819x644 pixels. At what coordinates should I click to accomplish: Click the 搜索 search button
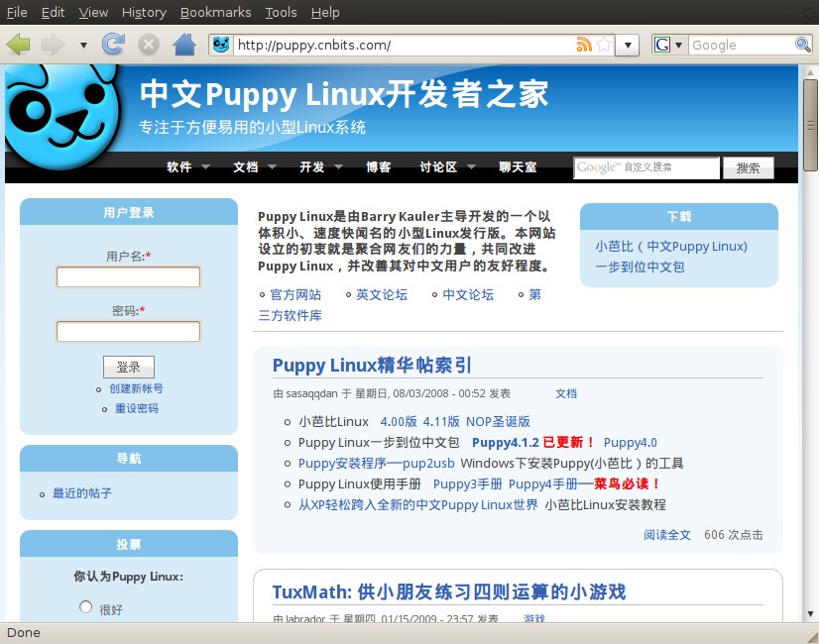(x=748, y=168)
